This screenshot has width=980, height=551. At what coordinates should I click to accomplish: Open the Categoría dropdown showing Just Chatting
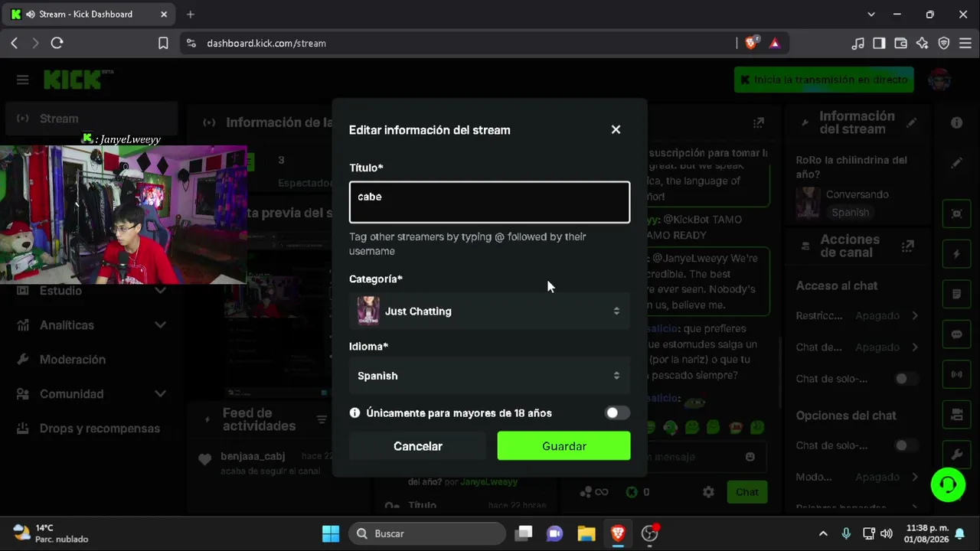coord(489,311)
